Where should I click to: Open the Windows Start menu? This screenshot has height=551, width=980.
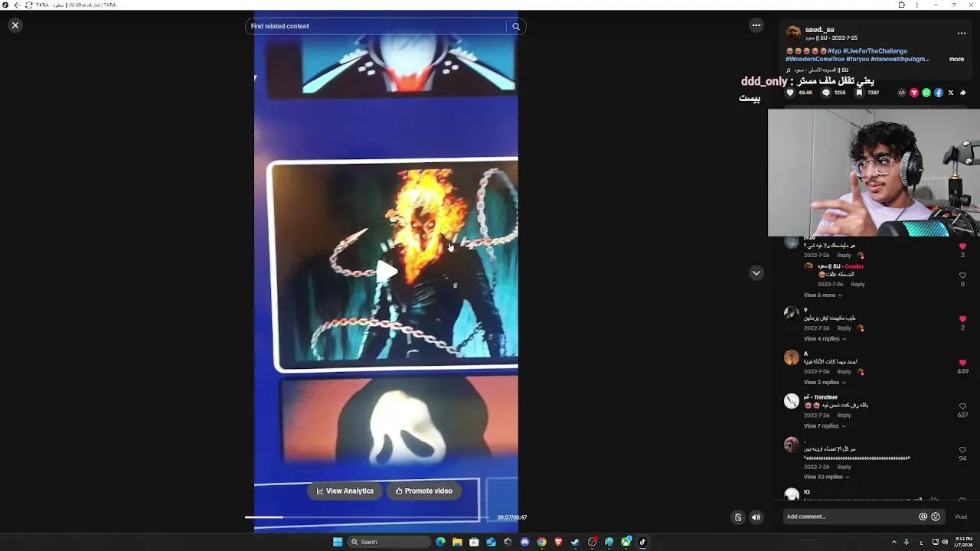point(338,542)
